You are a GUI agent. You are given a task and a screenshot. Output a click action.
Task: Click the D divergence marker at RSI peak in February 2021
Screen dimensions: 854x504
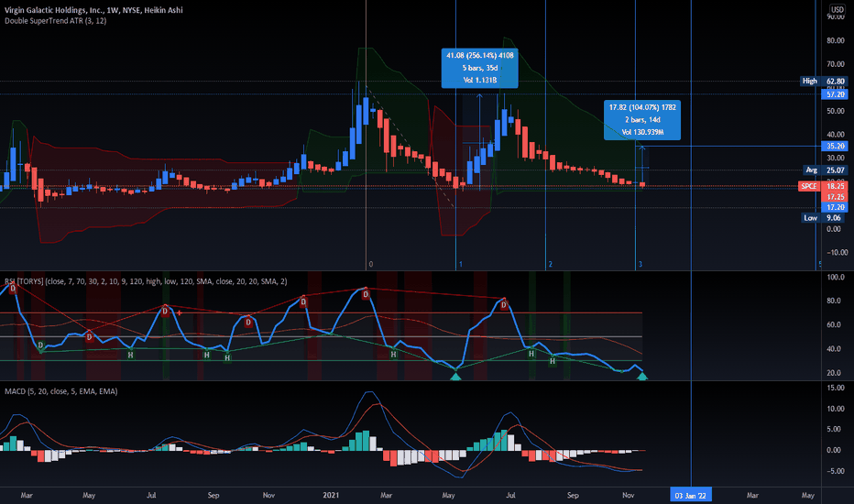366,294
